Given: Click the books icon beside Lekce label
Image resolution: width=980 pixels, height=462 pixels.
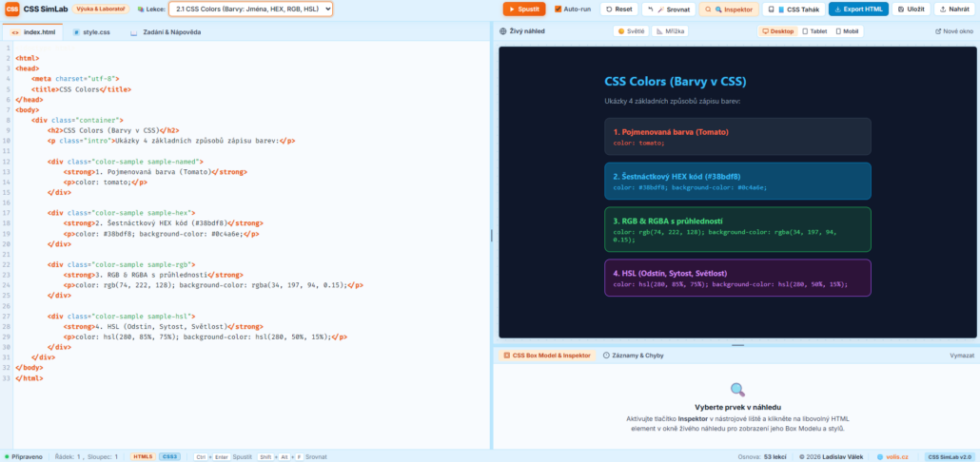Looking at the screenshot, I should pyautogui.click(x=140, y=10).
